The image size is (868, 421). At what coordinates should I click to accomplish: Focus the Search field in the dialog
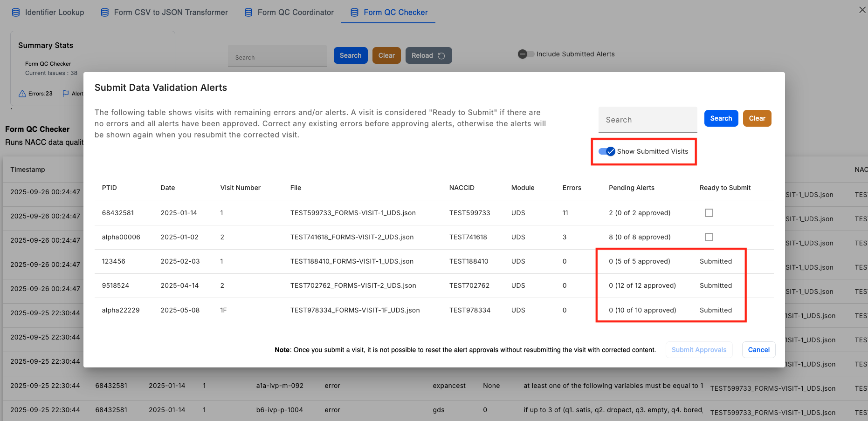coord(648,120)
